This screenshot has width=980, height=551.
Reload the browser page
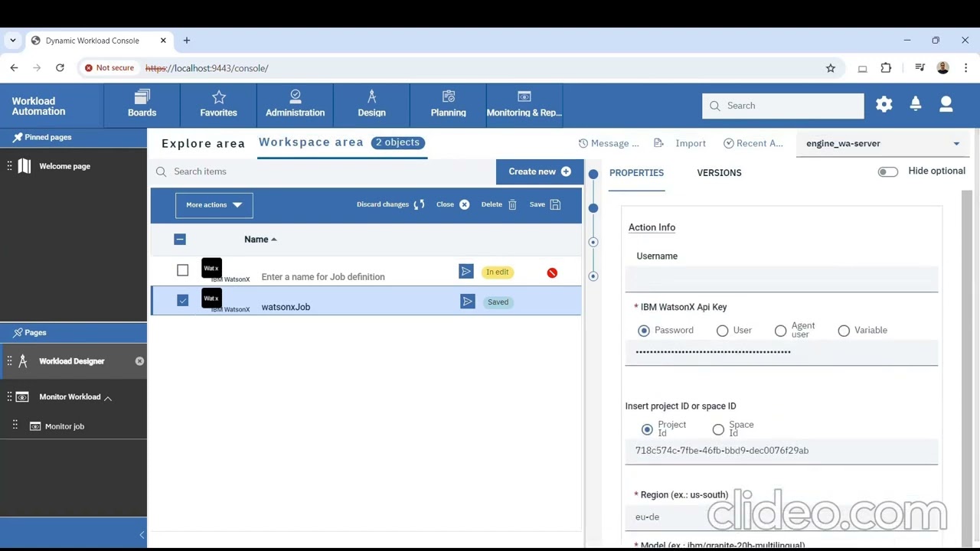pyautogui.click(x=60, y=68)
